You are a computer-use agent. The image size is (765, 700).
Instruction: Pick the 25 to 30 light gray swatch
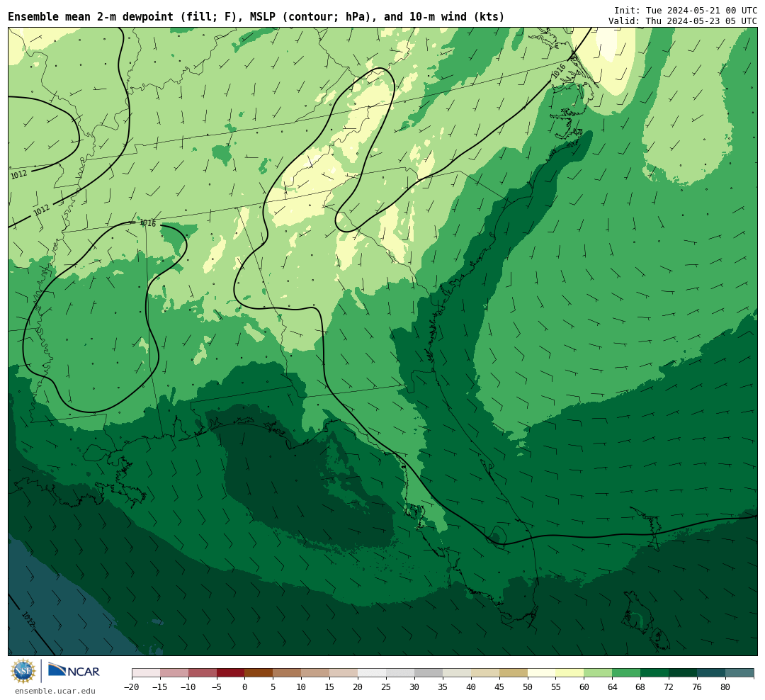coord(400,673)
